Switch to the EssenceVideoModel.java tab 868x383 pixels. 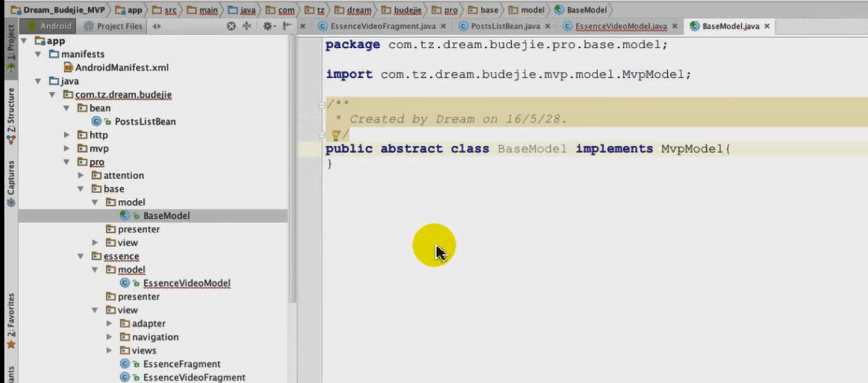(x=621, y=26)
